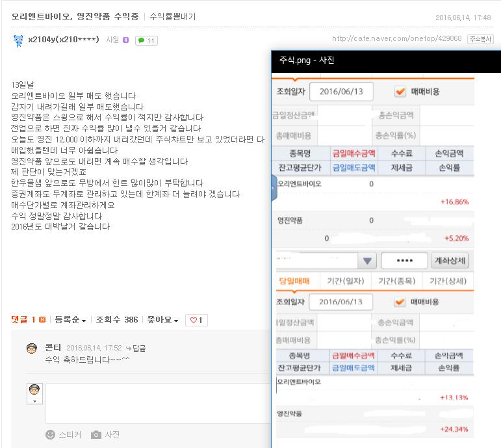Click the 조회수 386 view count
The height and width of the screenshot is (448, 501).
pyautogui.click(x=117, y=319)
